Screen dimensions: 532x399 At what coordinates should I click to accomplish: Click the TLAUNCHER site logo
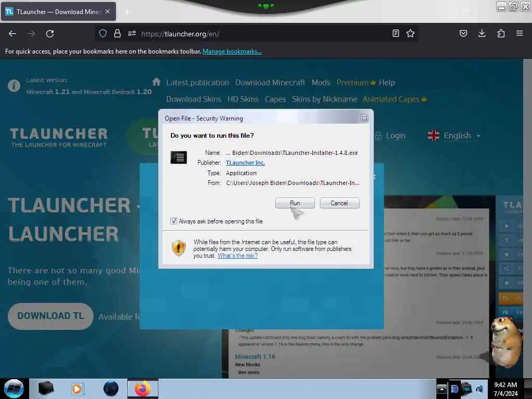click(x=59, y=137)
